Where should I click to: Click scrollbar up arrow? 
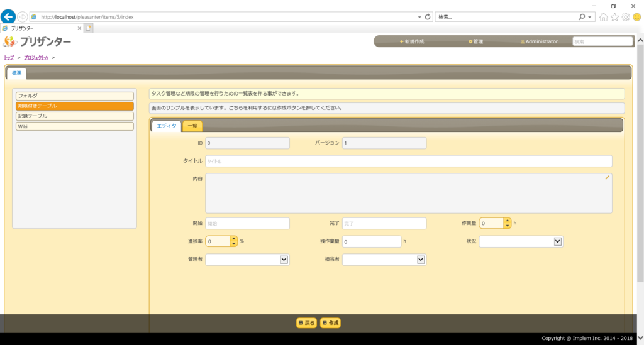coord(640,41)
